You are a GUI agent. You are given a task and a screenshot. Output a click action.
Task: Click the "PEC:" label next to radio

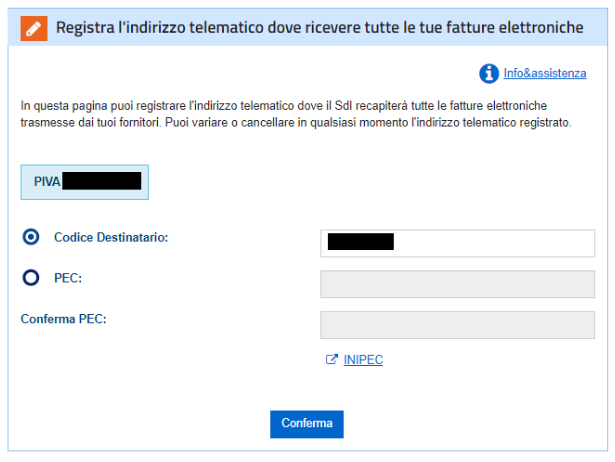tap(69, 279)
